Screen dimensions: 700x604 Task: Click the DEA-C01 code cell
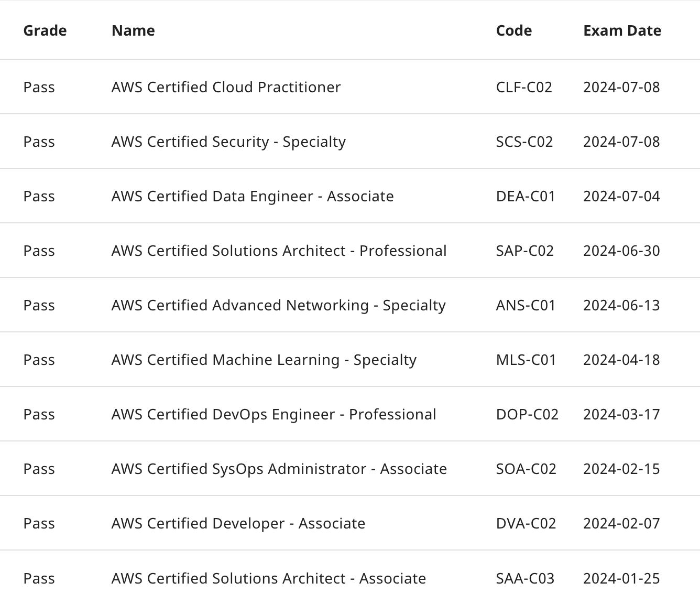click(526, 196)
